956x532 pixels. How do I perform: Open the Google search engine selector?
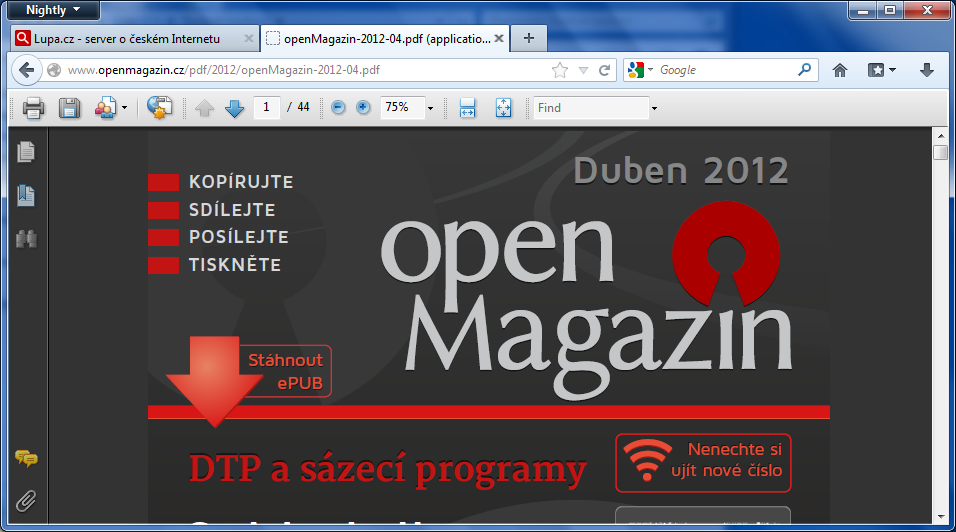pyautogui.click(x=640, y=70)
